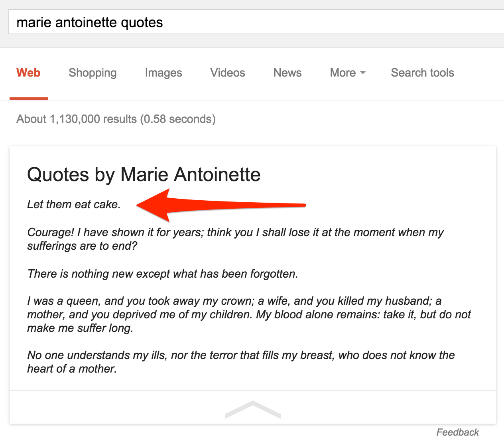
Task: Click the Feedback link
Action: coord(458,432)
